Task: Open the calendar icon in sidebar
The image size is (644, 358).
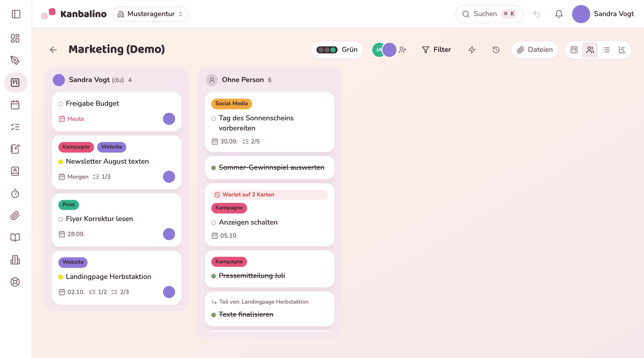Action: tap(15, 105)
